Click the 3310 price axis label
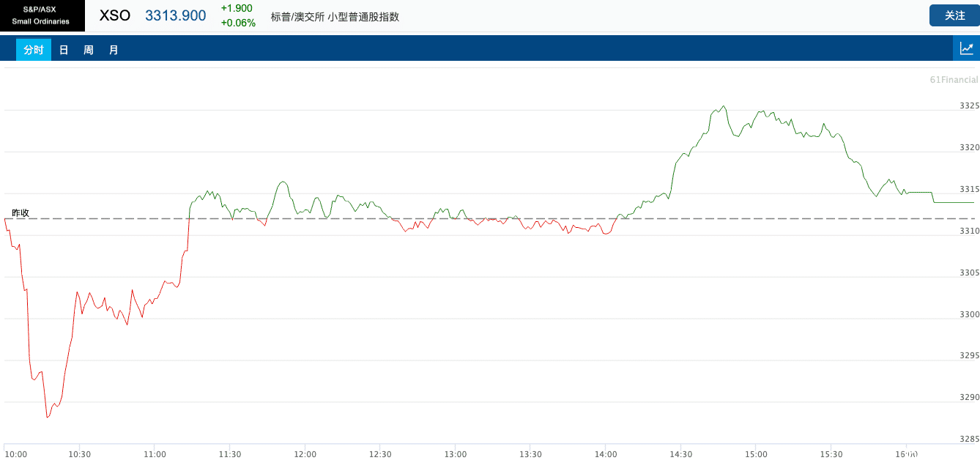Screen dimensions: 980x463 [969, 231]
